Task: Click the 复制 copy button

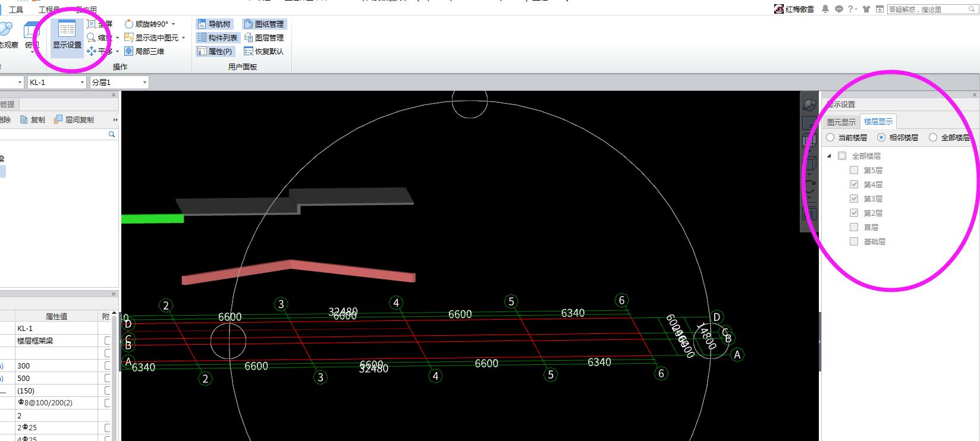Action: [33, 119]
